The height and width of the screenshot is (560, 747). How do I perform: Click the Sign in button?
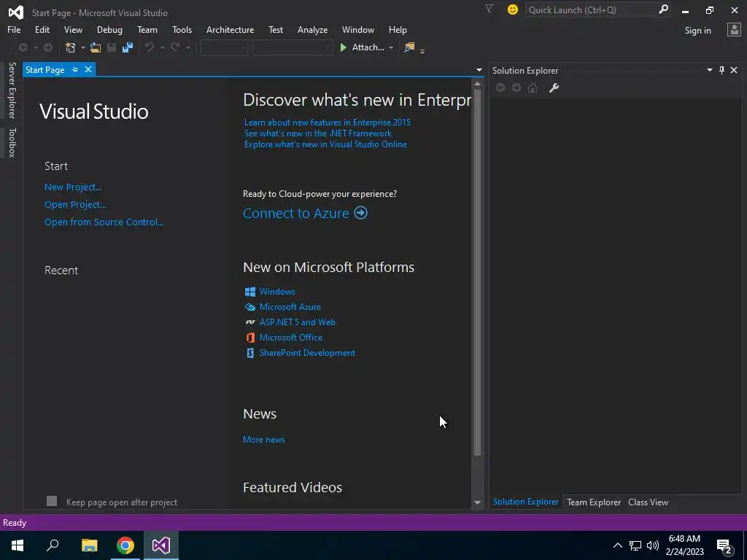point(697,31)
